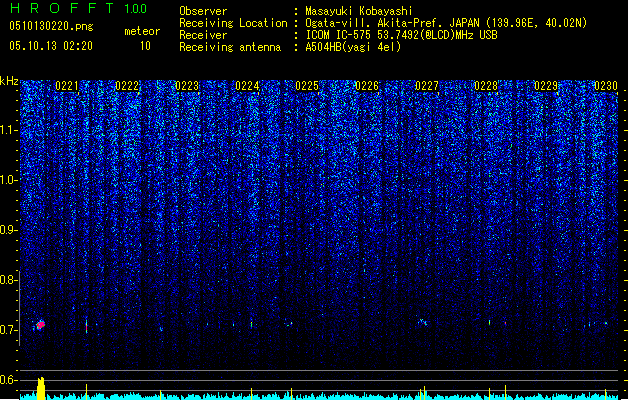Click the A504HB(yagi 4el) antenna text
The width and height of the screenshot is (629, 400).
[x=353, y=47]
